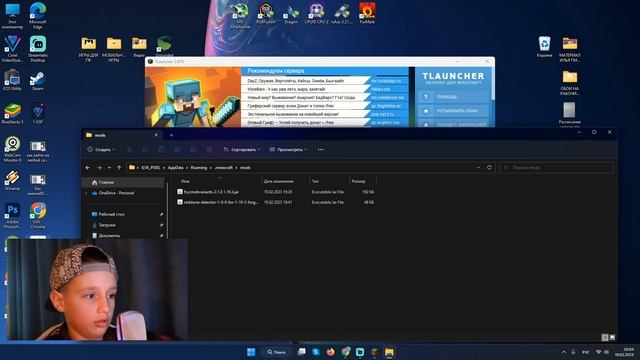640x360 pixels.
Task: Open the recent locations dropdown arrow
Action: [109, 168]
